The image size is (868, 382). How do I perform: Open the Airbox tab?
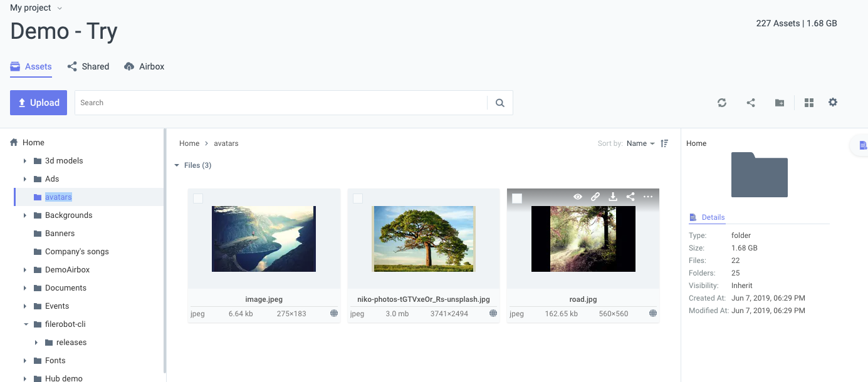point(144,66)
